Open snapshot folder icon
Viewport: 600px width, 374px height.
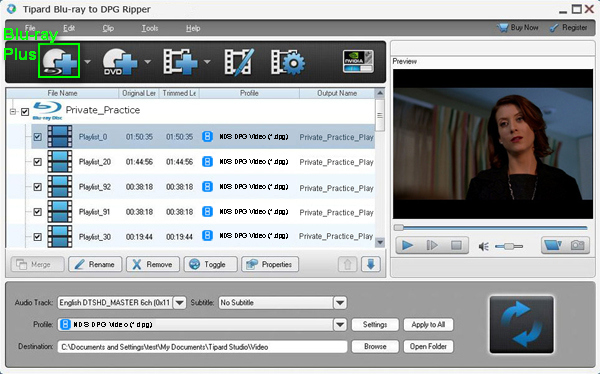pos(553,245)
